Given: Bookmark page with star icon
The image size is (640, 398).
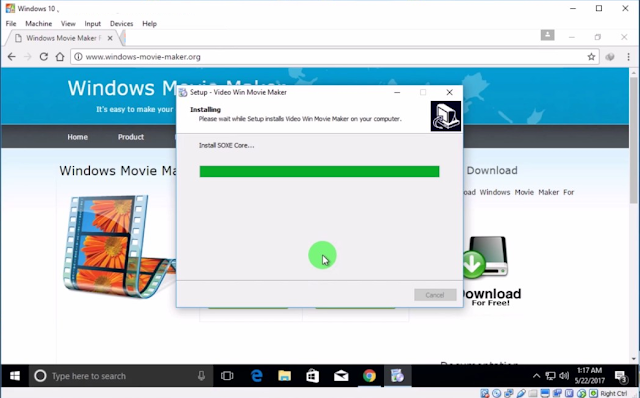Looking at the screenshot, I should click(x=591, y=57).
